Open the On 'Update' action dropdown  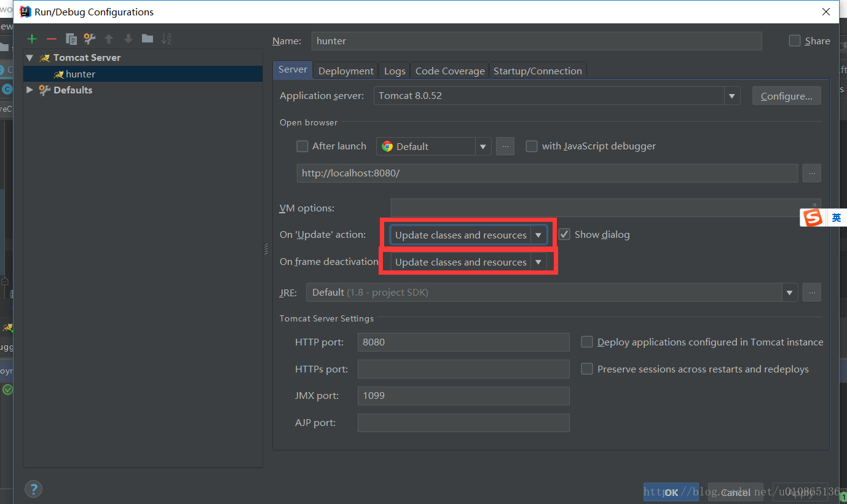468,235
